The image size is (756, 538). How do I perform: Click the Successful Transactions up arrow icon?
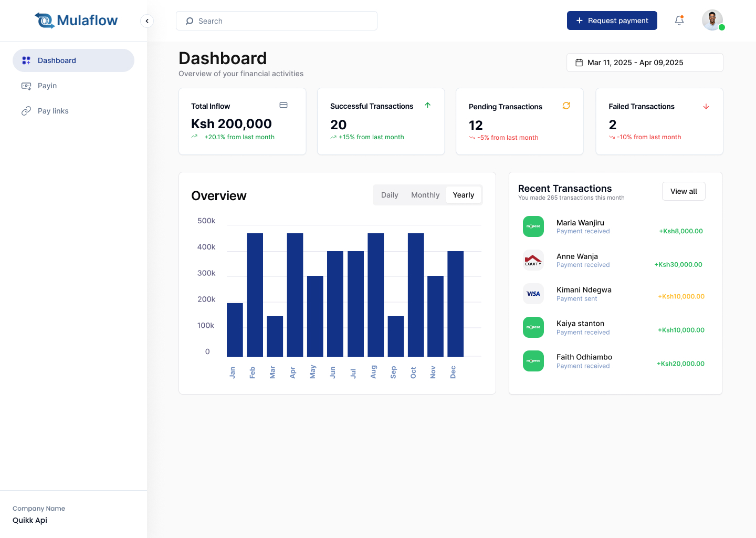[428, 105]
